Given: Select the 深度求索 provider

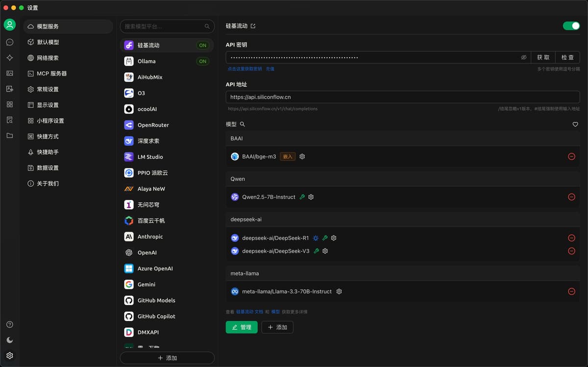Looking at the screenshot, I should [167, 141].
